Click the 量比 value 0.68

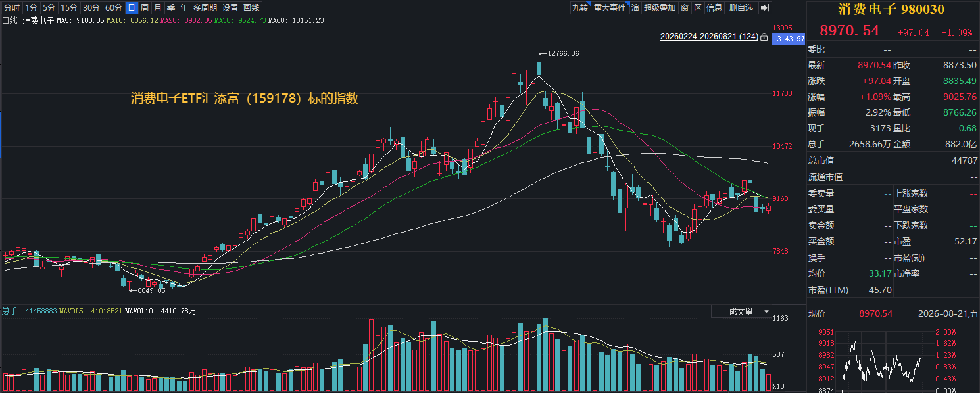(x=968, y=128)
